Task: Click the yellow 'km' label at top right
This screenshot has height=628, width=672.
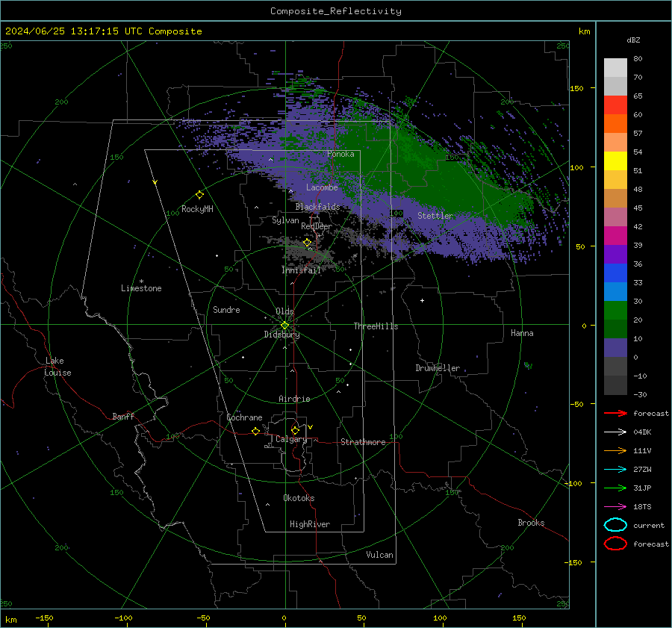Action: click(584, 31)
